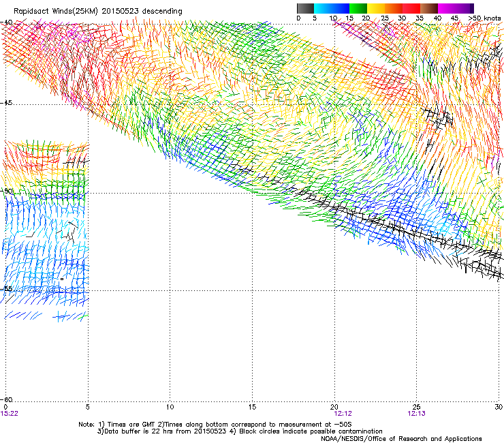This screenshot has height=443, width=504.
Task: Click the '0' label under the color bar
Action: pos(298,18)
